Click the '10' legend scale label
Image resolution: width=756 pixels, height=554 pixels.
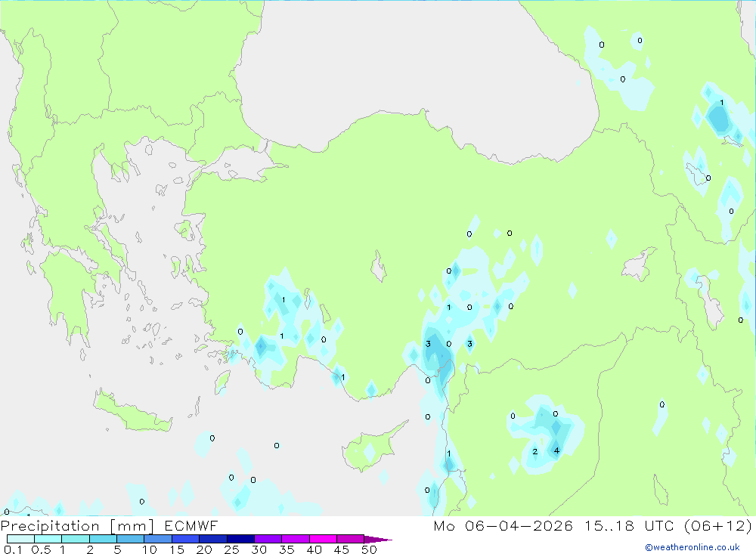point(149,549)
